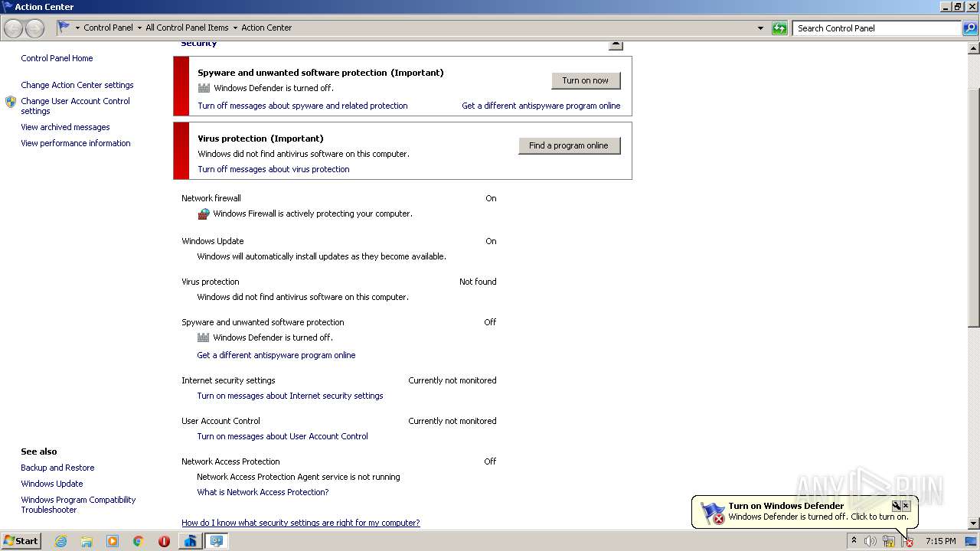Image resolution: width=980 pixels, height=551 pixels.
Task: Click the Windows Defender icon in Important box
Action: [204, 88]
